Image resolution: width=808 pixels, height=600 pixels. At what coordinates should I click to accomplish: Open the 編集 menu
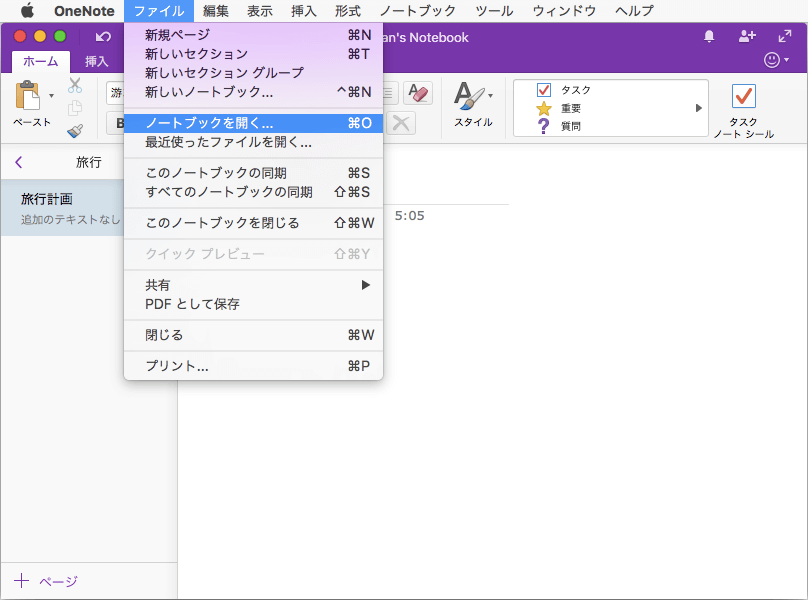click(x=215, y=10)
